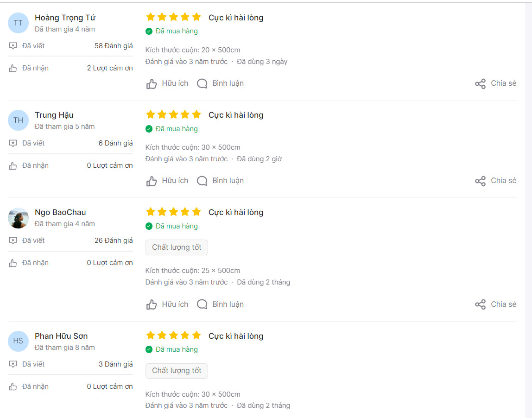Click share icon on Hoàng Trọng Tứ's review
Image resolution: width=532 pixels, height=418 pixels.
[x=480, y=84]
